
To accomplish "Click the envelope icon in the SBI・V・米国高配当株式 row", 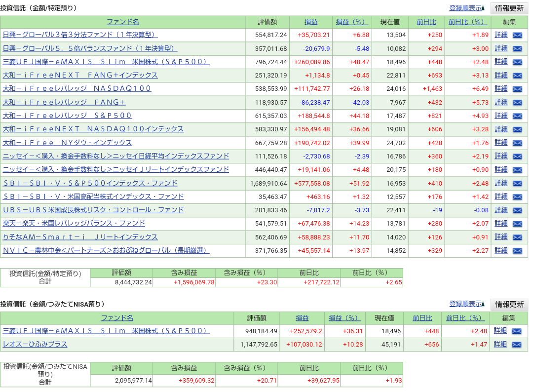I will [x=517, y=197].
